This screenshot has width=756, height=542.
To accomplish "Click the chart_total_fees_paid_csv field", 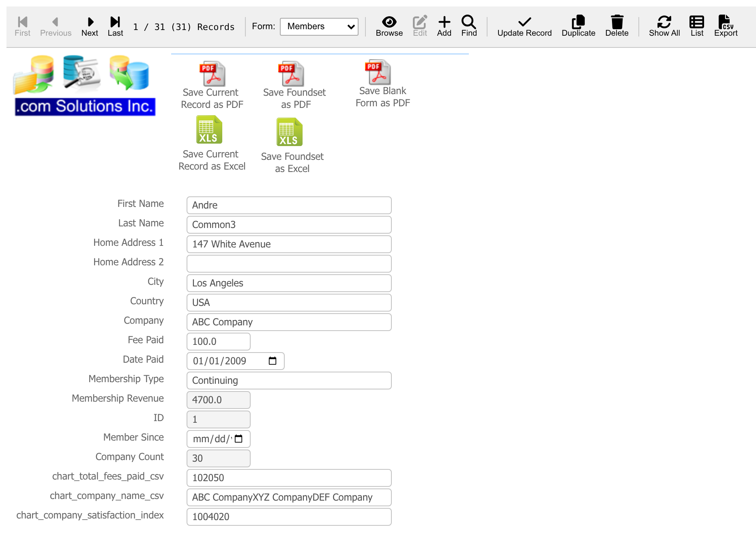I will (x=289, y=478).
